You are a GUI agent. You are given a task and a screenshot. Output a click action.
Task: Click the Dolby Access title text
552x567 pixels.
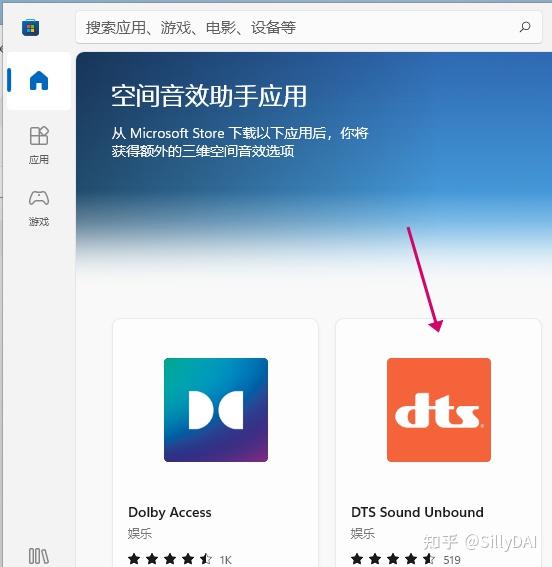(x=170, y=512)
